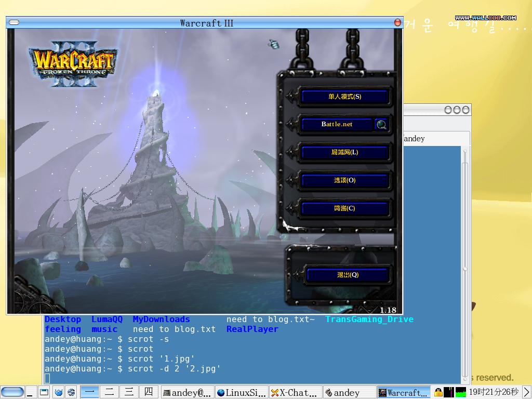Switch to the X-Chat taskbar entry
This screenshot has height=399, width=532.
(x=296, y=393)
